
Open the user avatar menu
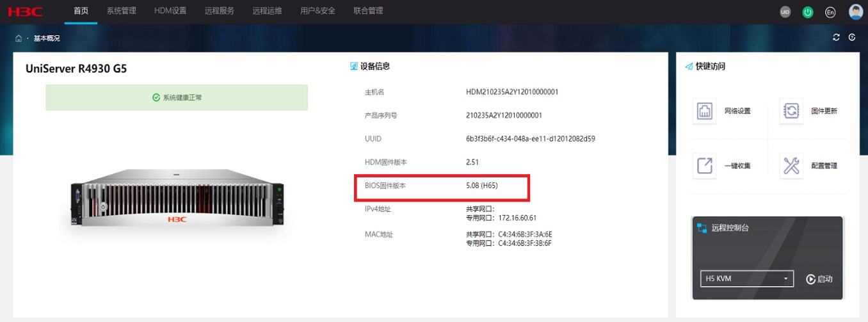856,12
